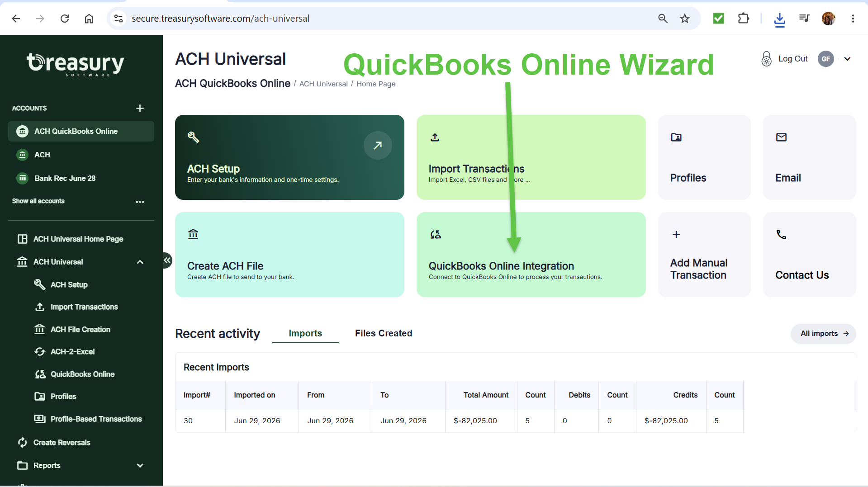
Task: Click the lock icon beside Log Out
Action: pyautogui.click(x=766, y=59)
